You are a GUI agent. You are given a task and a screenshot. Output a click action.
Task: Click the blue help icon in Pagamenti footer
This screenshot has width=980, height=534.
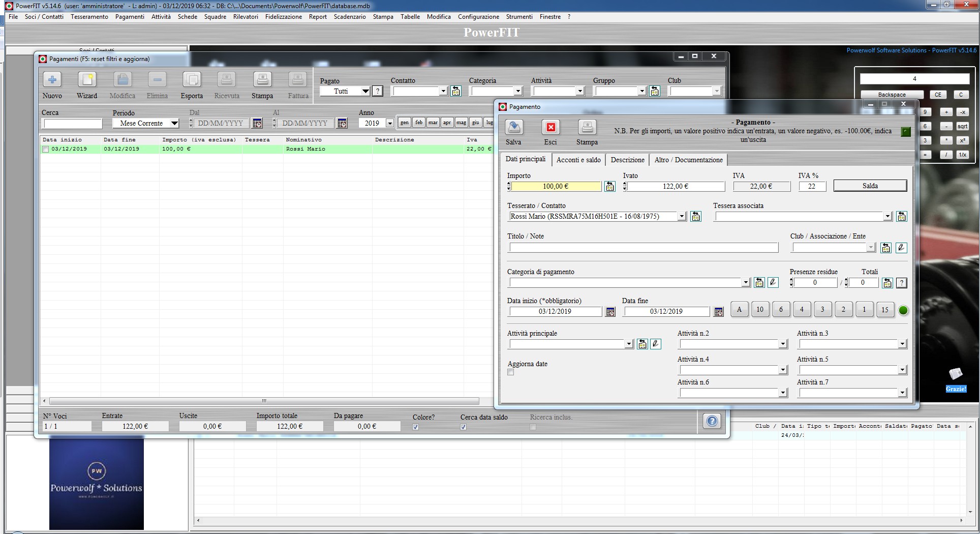712,421
